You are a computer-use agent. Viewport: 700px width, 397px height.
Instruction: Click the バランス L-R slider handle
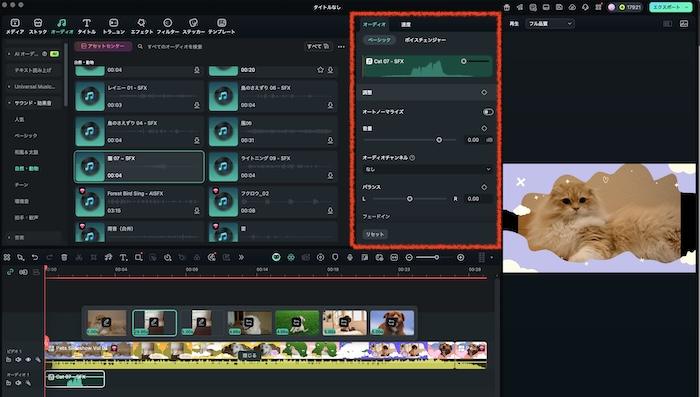(410, 199)
